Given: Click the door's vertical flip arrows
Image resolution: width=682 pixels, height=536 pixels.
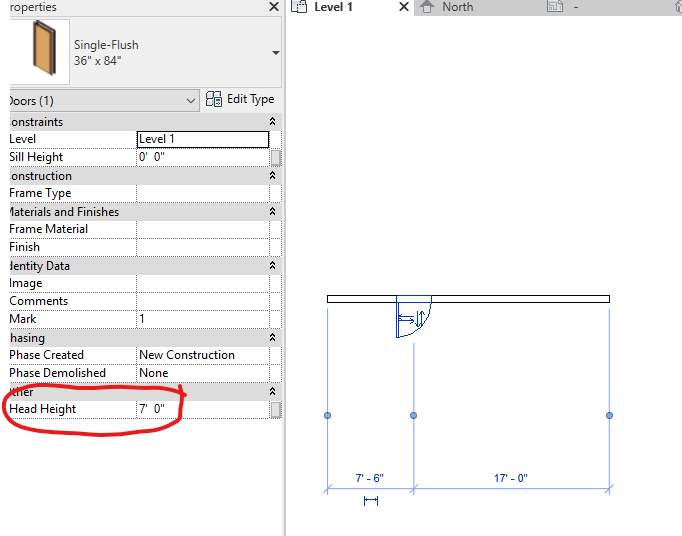Looking at the screenshot, I should tap(420, 319).
